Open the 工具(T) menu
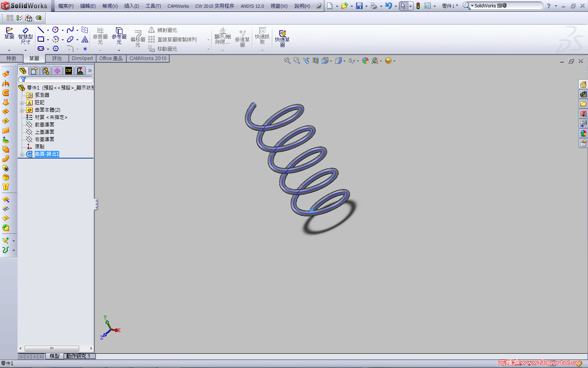 tap(153, 6)
